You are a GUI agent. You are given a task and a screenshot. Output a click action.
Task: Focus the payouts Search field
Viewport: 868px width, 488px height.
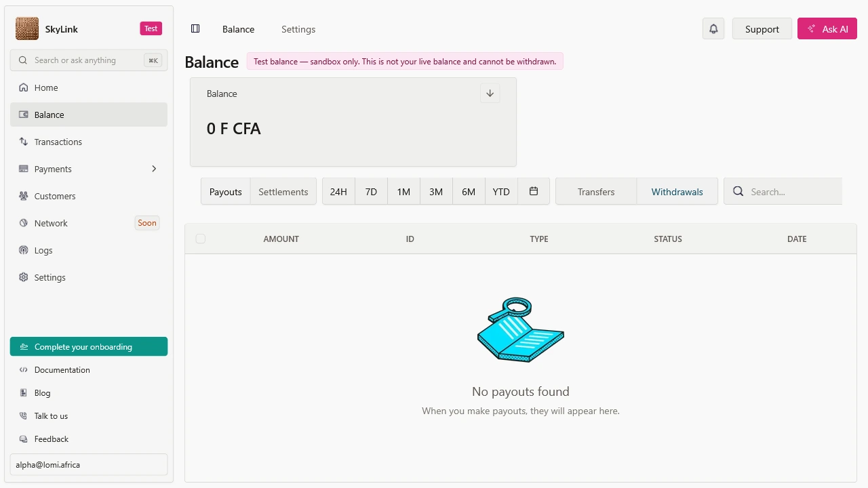click(x=783, y=192)
